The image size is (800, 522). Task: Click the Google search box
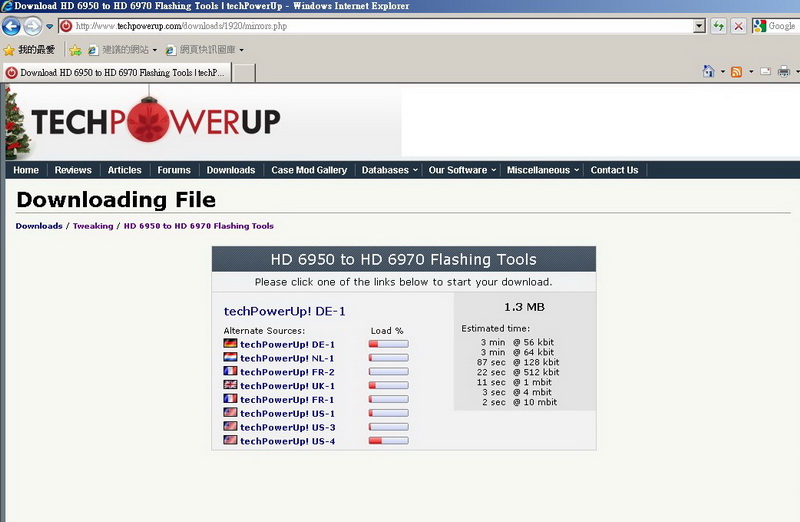pos(776,26)
